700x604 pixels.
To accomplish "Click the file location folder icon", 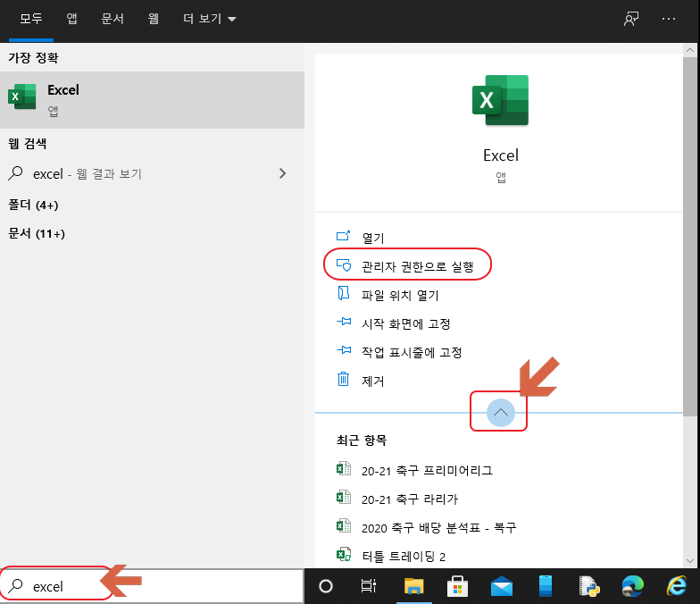I will point(343,293).
